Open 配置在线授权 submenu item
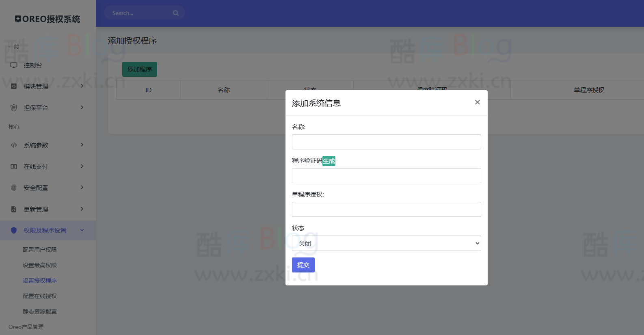 click(x=40, y=296)
